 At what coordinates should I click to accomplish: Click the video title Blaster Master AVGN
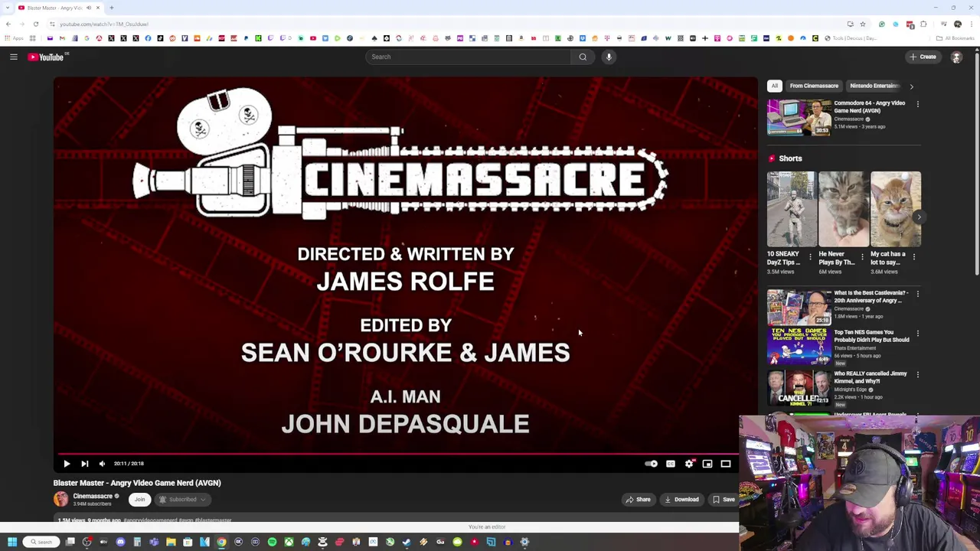(x=137, y=483)
